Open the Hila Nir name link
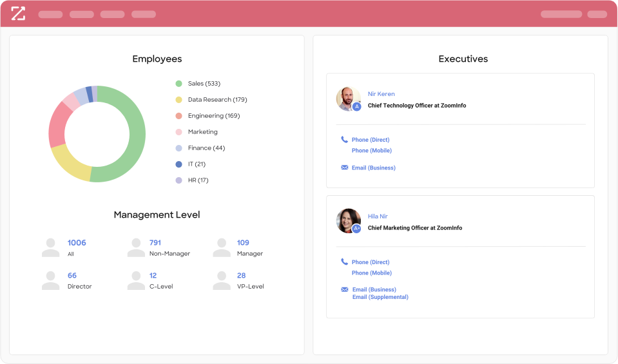618x364 pixels. click(378, 216)
